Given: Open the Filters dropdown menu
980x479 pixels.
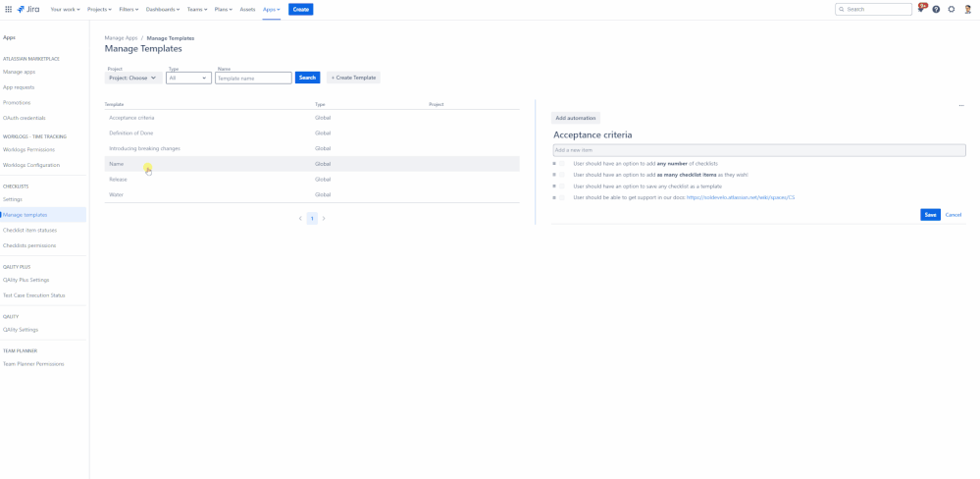Looking at the screenshot, I should [x=129, y=10].
